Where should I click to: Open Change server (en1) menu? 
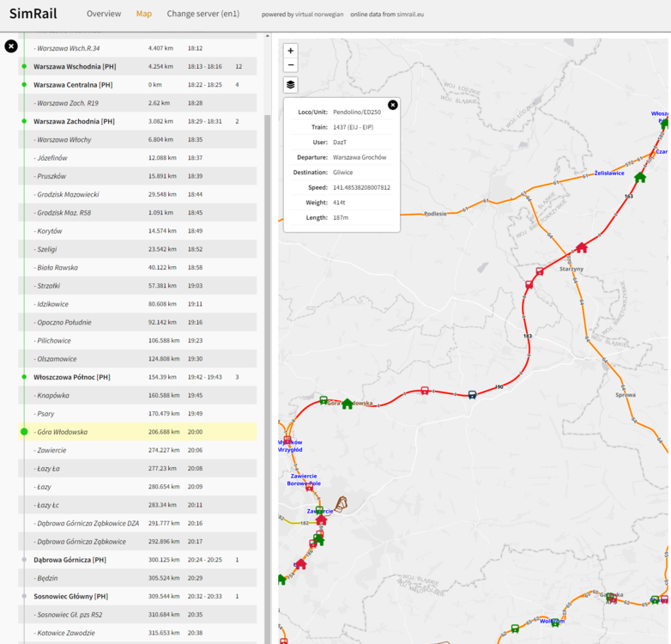tap(204, 15)
